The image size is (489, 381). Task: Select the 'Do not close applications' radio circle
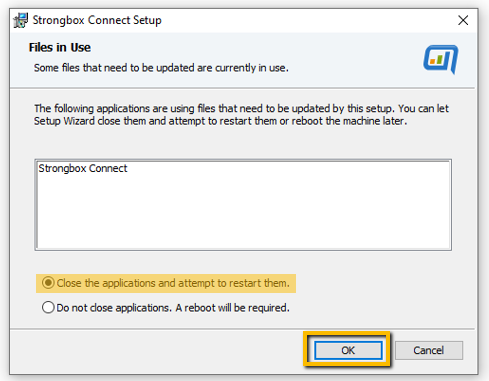(x=48, y=307)
